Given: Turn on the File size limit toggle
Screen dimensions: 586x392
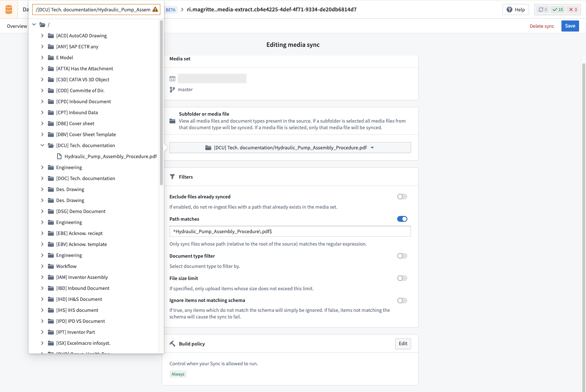Looking at the screenshot, I should [402, 278].
